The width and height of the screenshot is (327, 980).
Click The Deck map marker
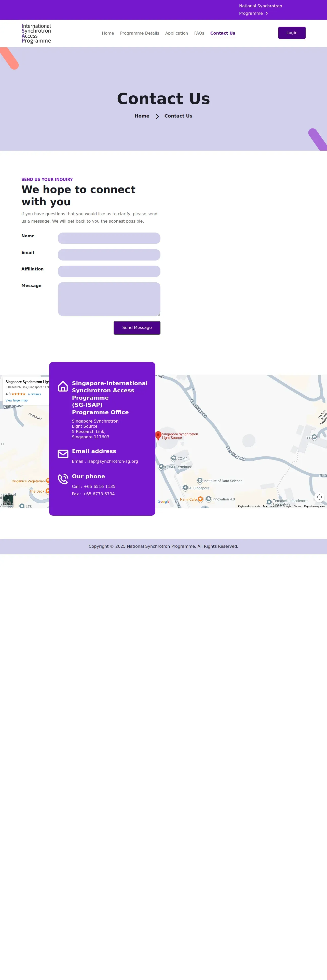pyautogui.click(x=47, y=491)
